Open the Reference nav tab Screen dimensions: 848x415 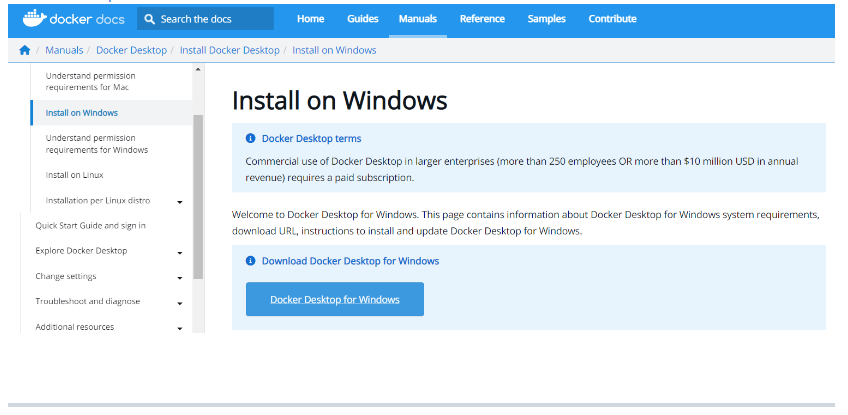[x=482, y=19]
